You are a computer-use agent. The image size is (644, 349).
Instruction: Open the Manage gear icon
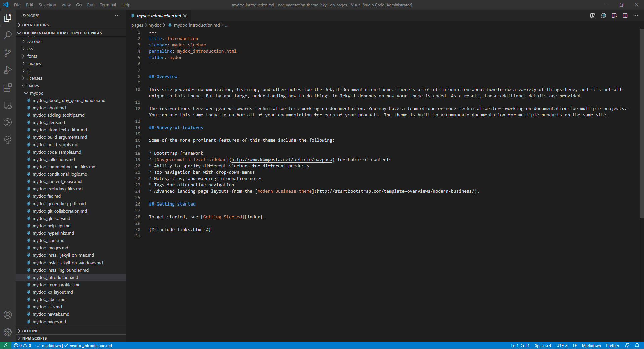(x=8, y=332)
